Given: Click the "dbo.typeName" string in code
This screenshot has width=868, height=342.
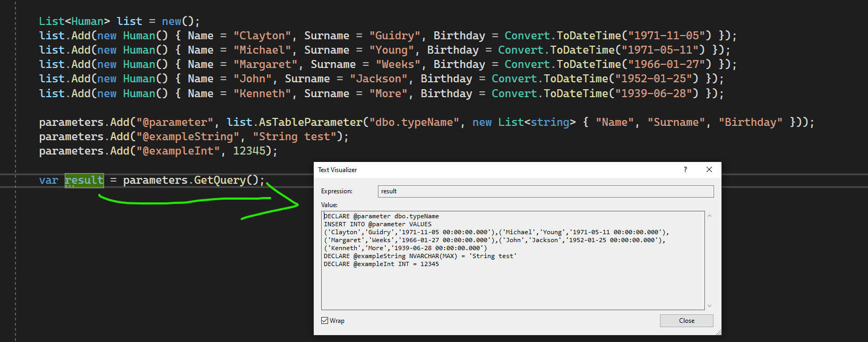Looking at the screenshot, I should click(x=415, y=122).
